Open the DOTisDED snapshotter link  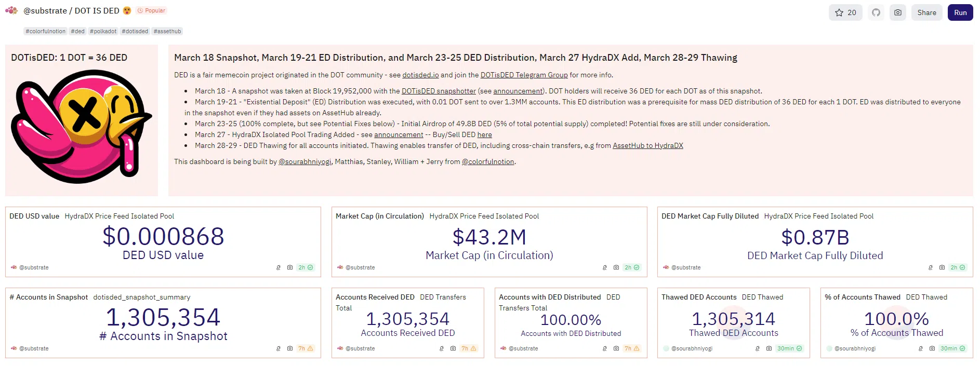[439, 91]
